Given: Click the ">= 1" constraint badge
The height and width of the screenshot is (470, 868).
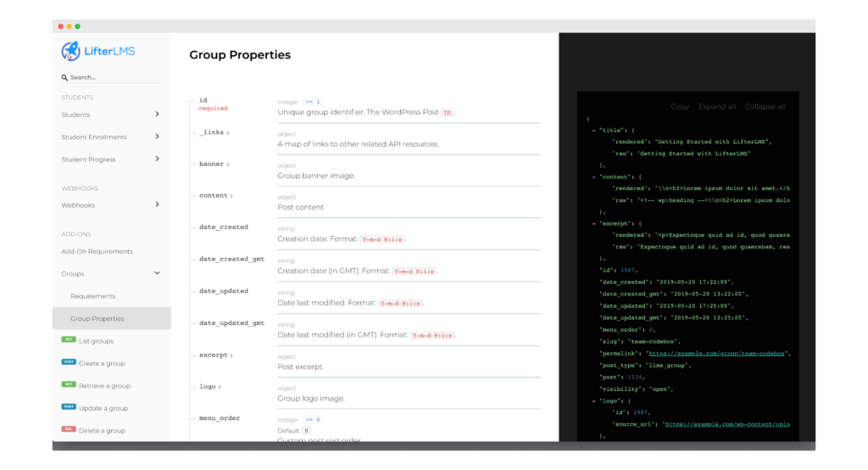Looking at the screenshot, I should point(313,102).
